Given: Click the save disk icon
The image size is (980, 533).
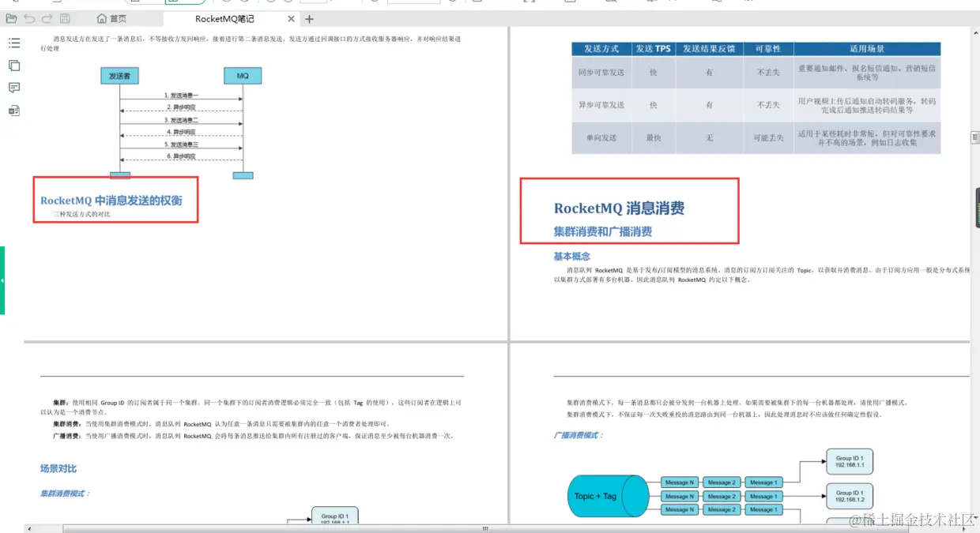Looking at the screenshot, I should coord(65,18).
